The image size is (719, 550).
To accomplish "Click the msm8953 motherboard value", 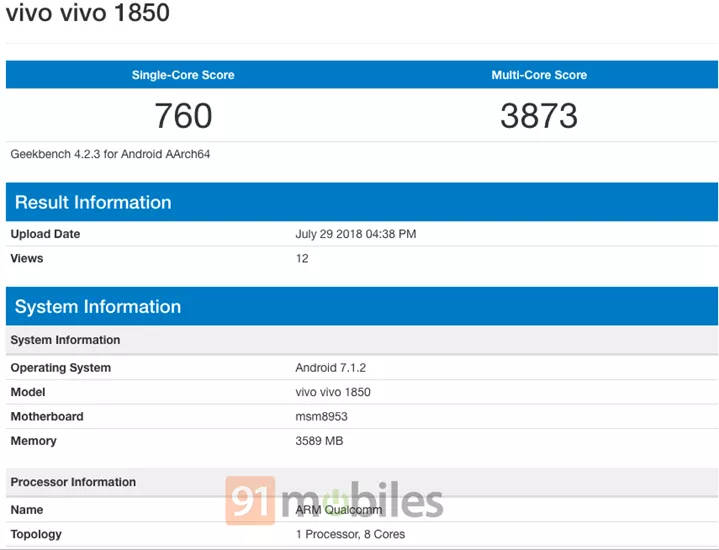I will point(321,416).
